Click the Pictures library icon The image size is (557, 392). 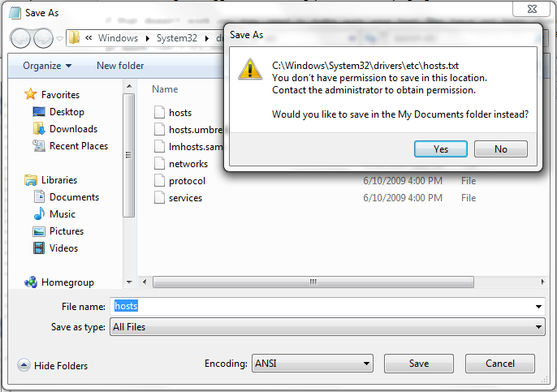click(x=39, y=231)
